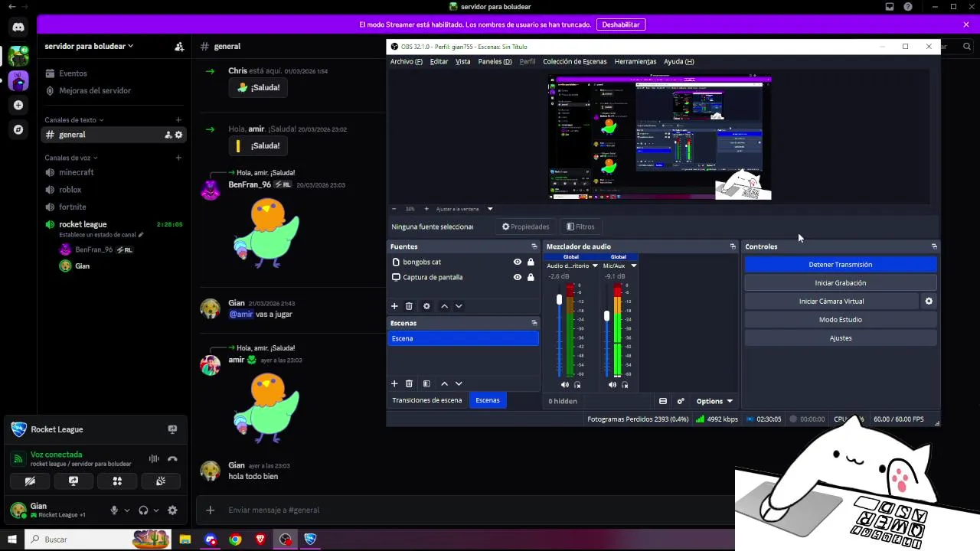Expand servidor para boludear server menu

89,47
